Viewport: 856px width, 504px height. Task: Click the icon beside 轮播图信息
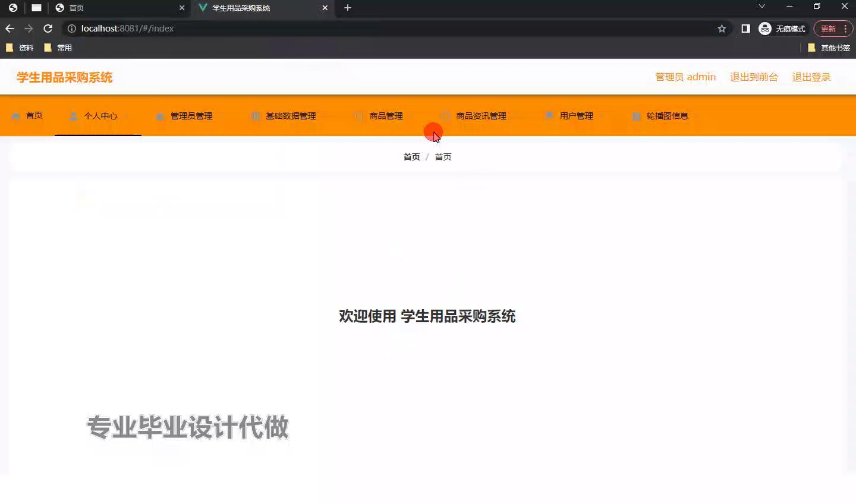[x=636, y=116]
